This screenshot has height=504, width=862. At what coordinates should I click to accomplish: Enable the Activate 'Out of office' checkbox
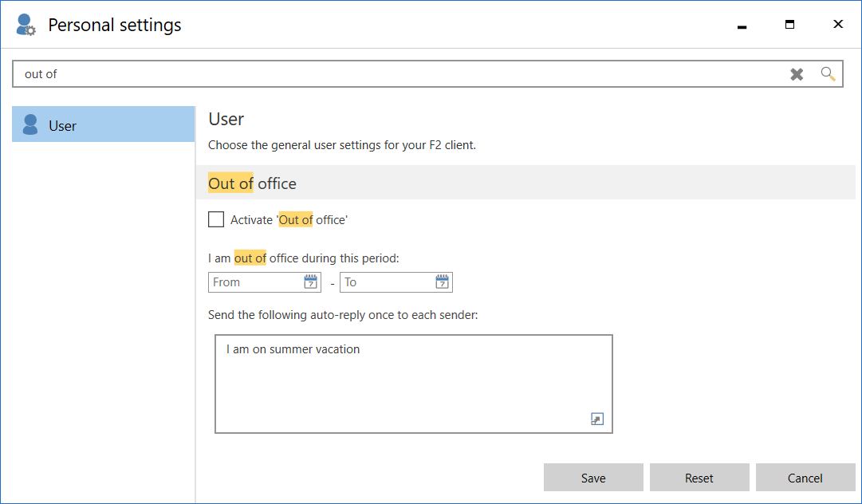tap(216, 220)
